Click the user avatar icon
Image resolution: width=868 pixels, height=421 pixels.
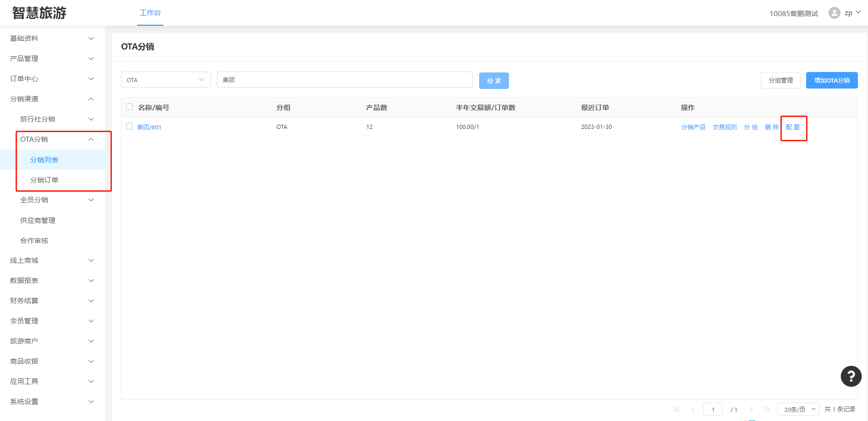coord(834,13)
